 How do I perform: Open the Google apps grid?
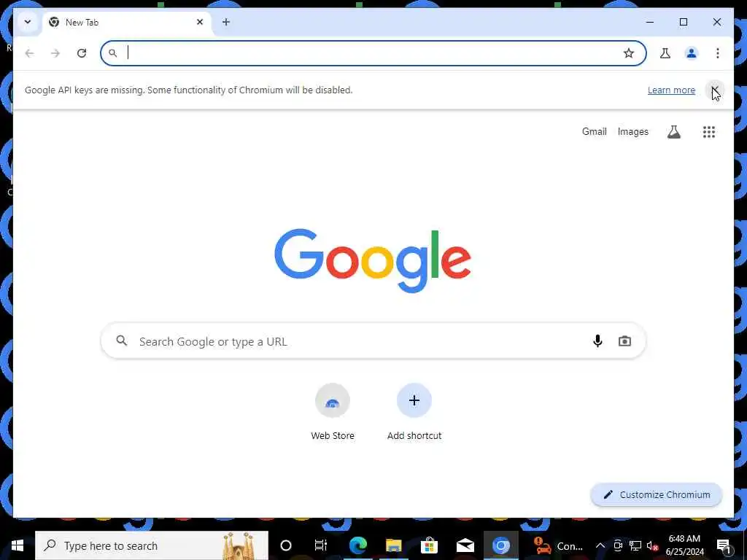(x=709, y=132)
